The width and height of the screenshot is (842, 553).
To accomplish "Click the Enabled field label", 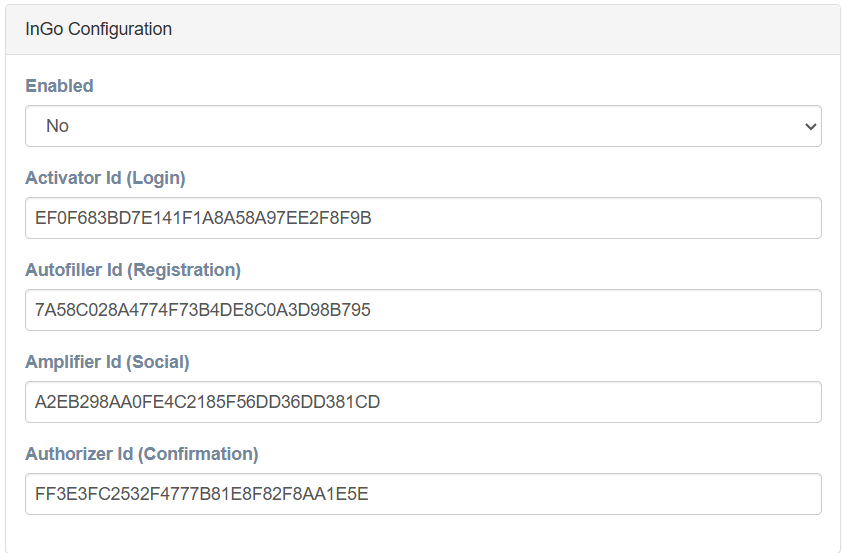I will click(59, 86).
